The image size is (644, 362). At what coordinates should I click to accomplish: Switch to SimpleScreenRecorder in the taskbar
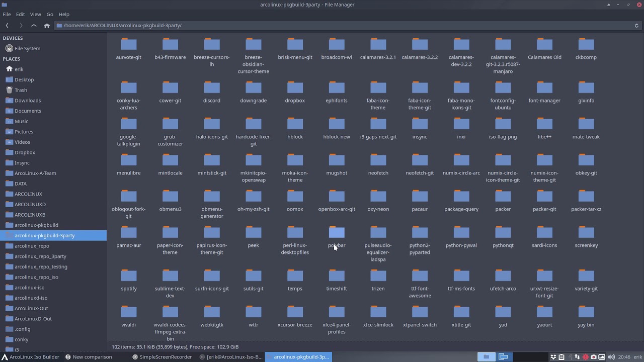(x=162, y=357)
